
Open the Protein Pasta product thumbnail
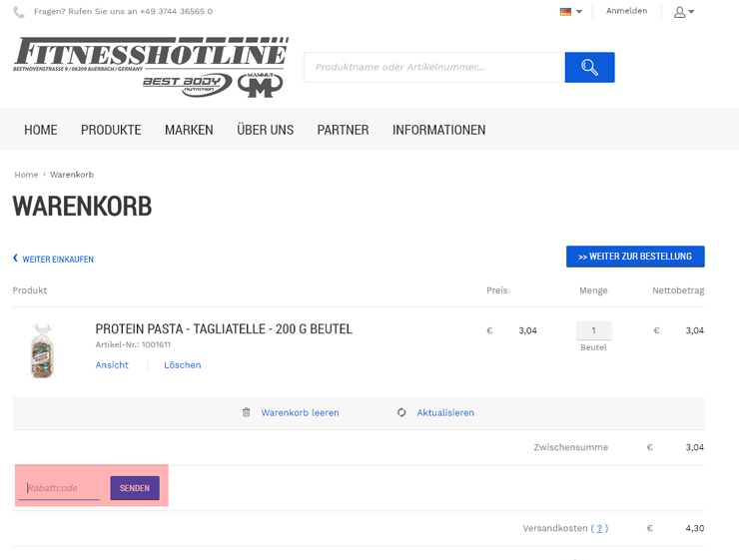(x=42, y=351)
